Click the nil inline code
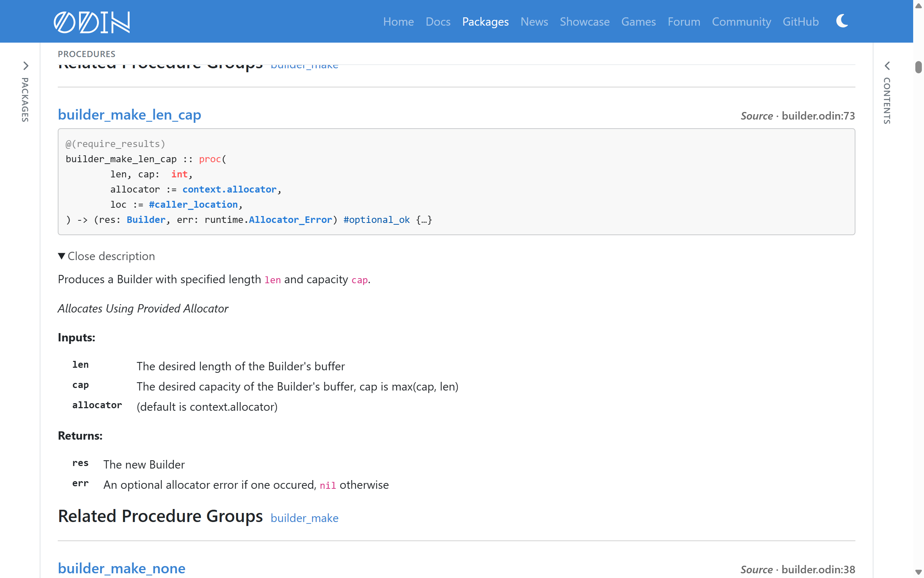This screenshot has height=578, width=924. [328, 485]
